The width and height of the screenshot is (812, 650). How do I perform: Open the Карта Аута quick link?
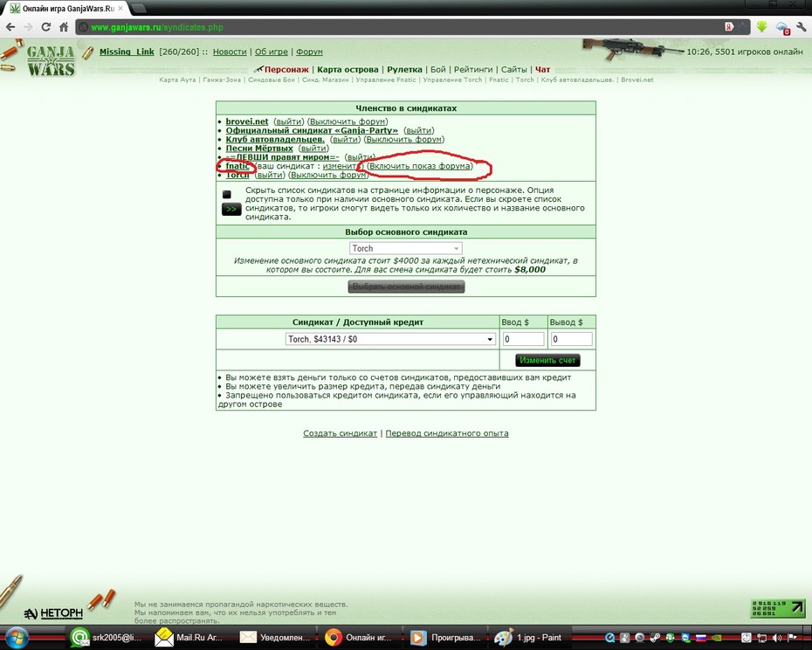(177, 80)
